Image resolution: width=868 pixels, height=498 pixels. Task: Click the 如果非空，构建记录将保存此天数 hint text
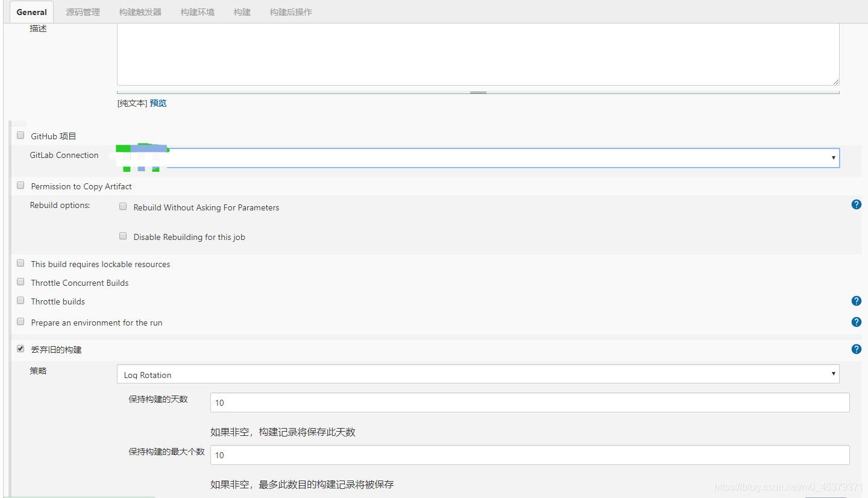(283, 432)
